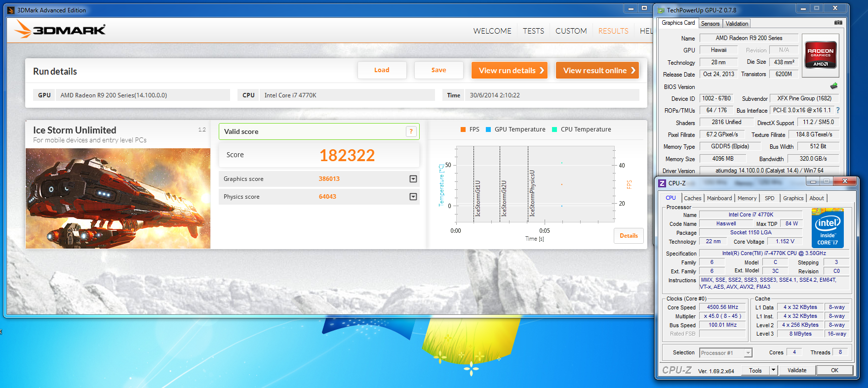Click the blue GPU Temperature legend swatch

(x=488, y=129)
